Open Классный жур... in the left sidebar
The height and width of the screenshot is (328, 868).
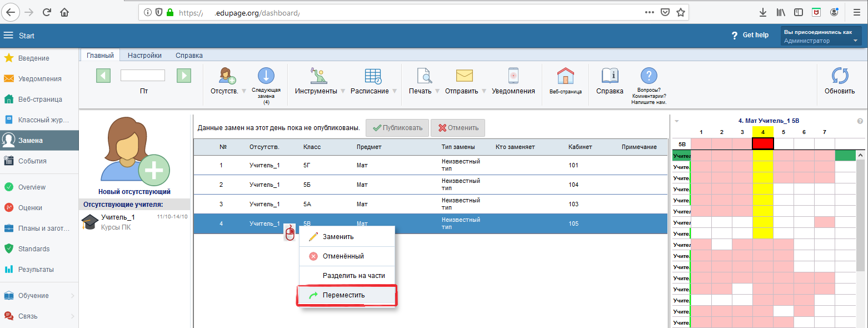(x=39, y=120)
